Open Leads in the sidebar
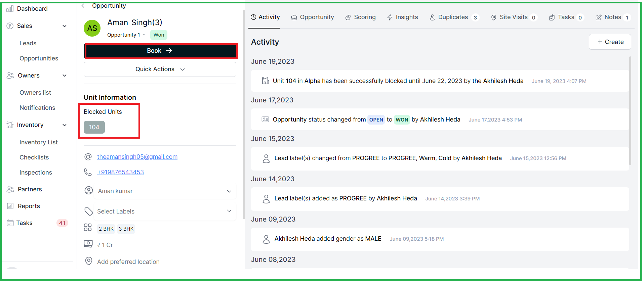Viewport: 644px width, 283px height. pos(28,43)
